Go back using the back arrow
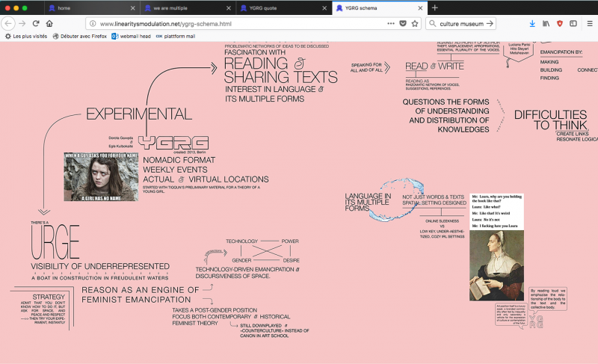Image resolution: width=598 pixels, height=364 pixels. click(8, 24)
